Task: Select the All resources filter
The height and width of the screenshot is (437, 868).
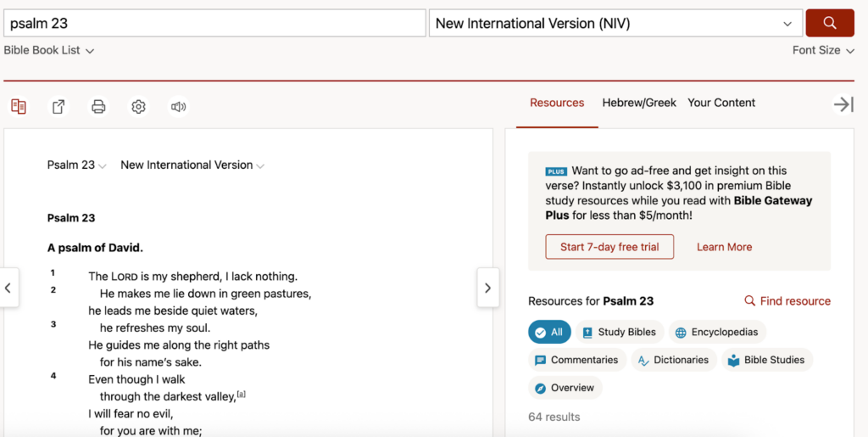Action: coord(549,333)
